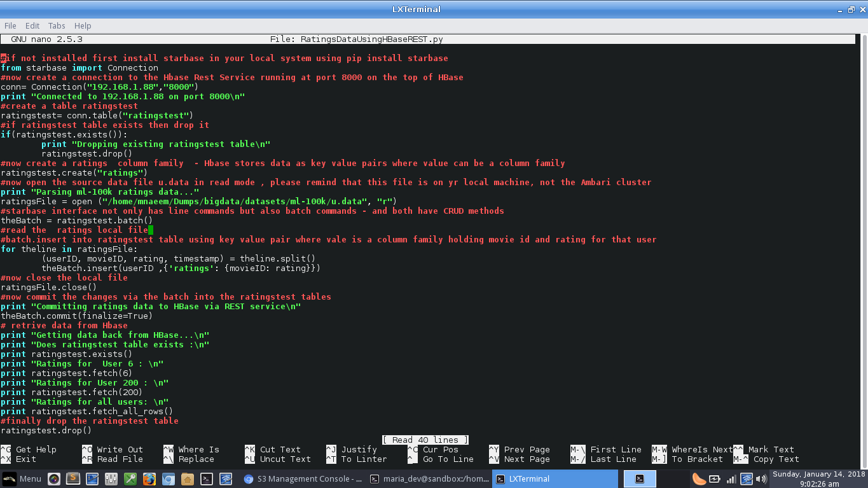
Task: Click the 'M-^ Copy Text' shortcut label
Action: [766, 459]
